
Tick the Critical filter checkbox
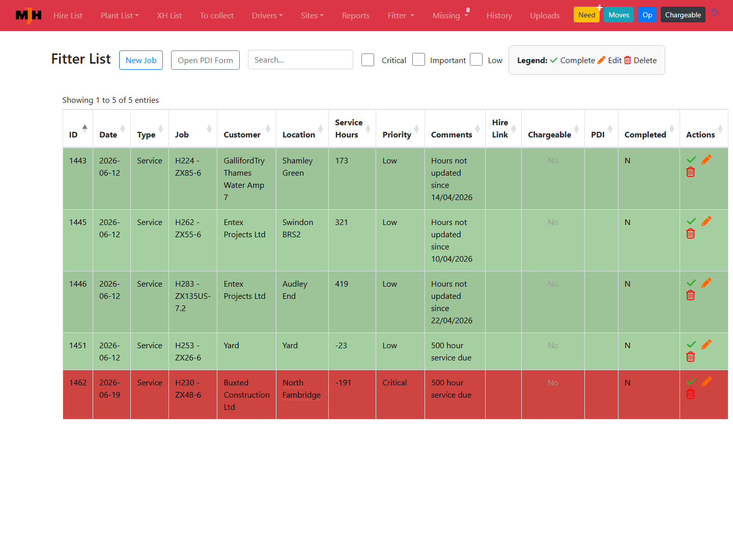point(368,60)
